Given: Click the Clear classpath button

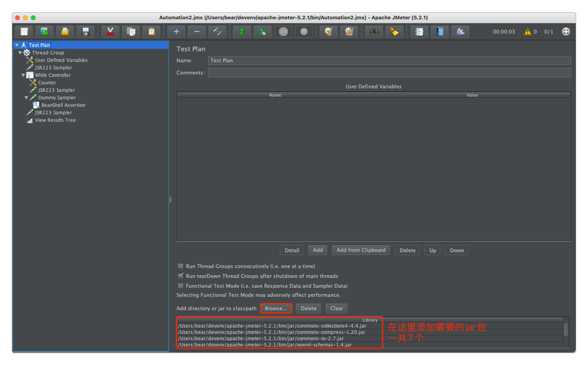Looking at the screenshot, I should (337, 308).
